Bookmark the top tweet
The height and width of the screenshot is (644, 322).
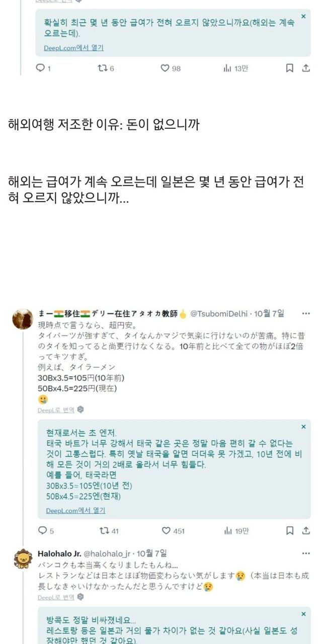coord(290,68)
